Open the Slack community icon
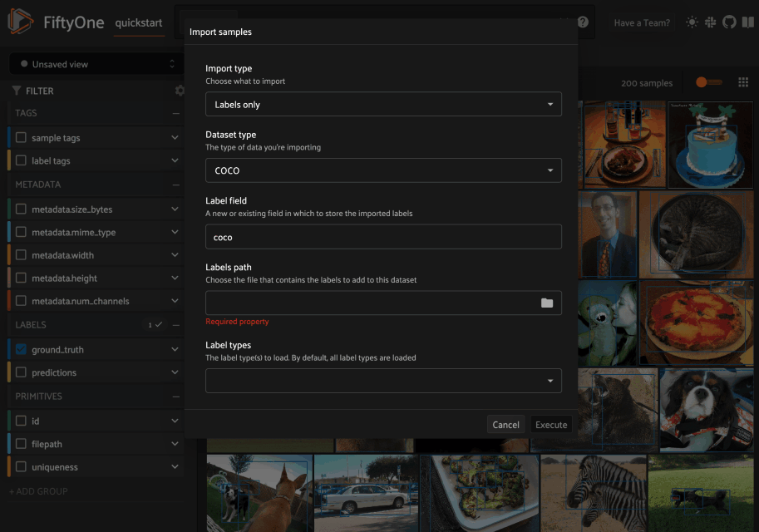Image resolution: width=759 pixels, height=532 pixels. point(710,22)
